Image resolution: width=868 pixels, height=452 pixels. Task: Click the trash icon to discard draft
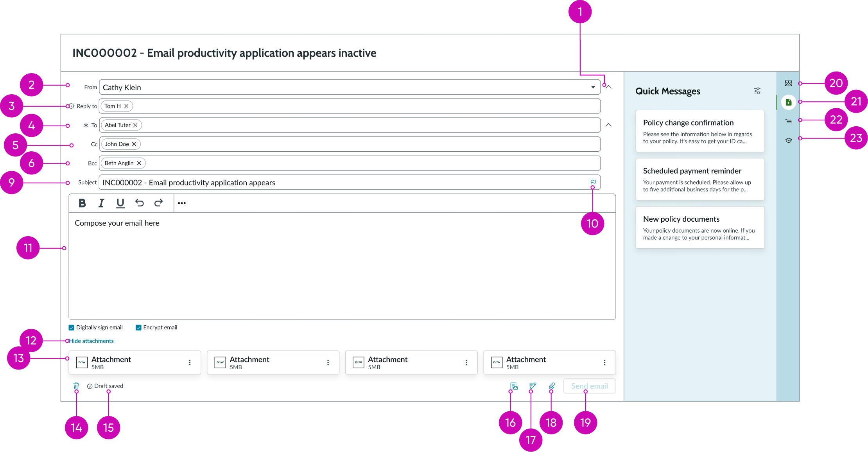(77, 386)
